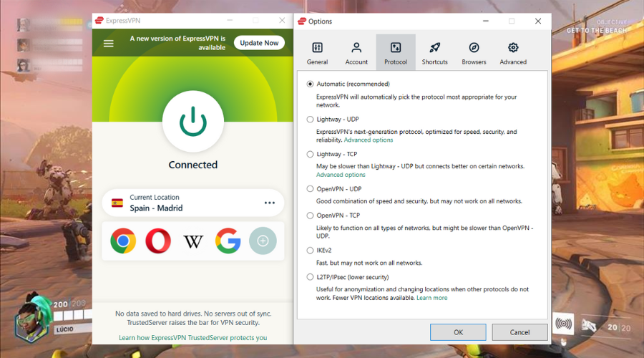Open the ExpressVPN hamburger menu
Viewport: 644px width, 358px height.
(x=109, y=43)
